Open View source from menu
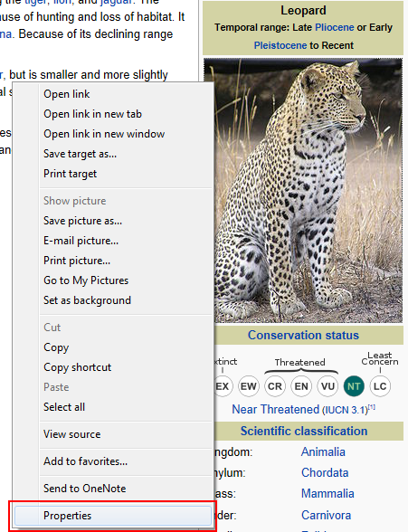This screenshot has height=532, width=408. (x=71, y=434)
